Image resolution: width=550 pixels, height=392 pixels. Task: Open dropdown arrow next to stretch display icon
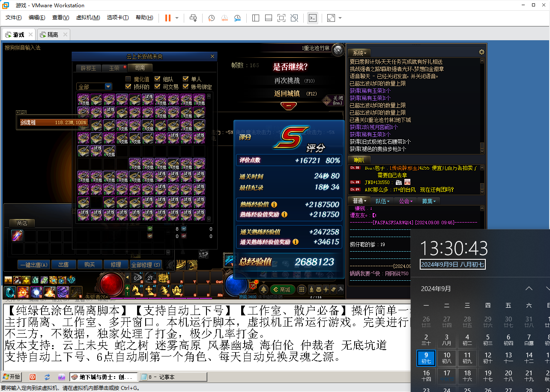tap(340, 18)
